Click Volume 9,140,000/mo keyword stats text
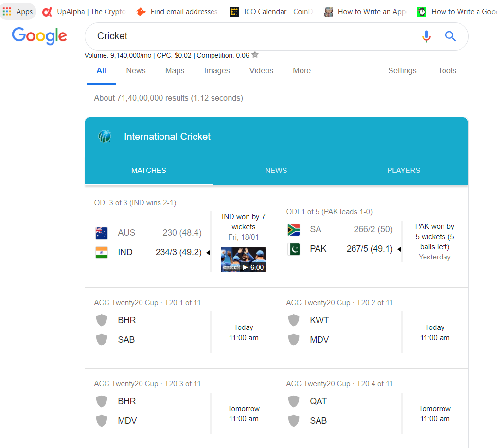The height and width of the screenshot is (448, 497). (x=167, y=56)
